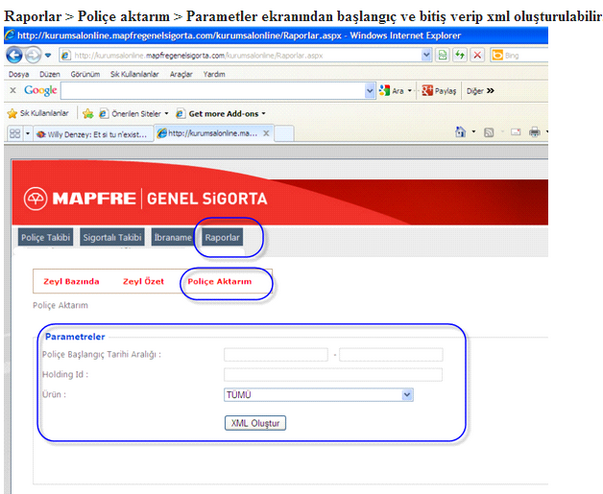
Task: Select the Zeyl Özet tab
Action: [143, 282]
